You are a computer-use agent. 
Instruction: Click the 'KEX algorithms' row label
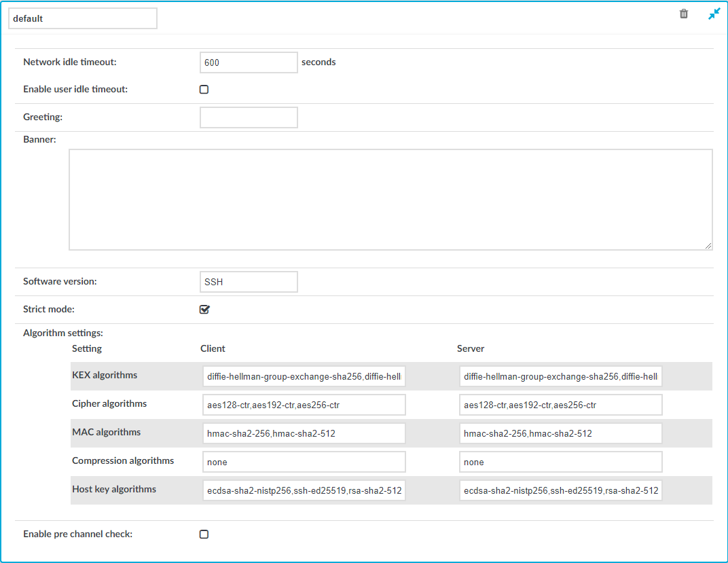click(x=105, y=375)
